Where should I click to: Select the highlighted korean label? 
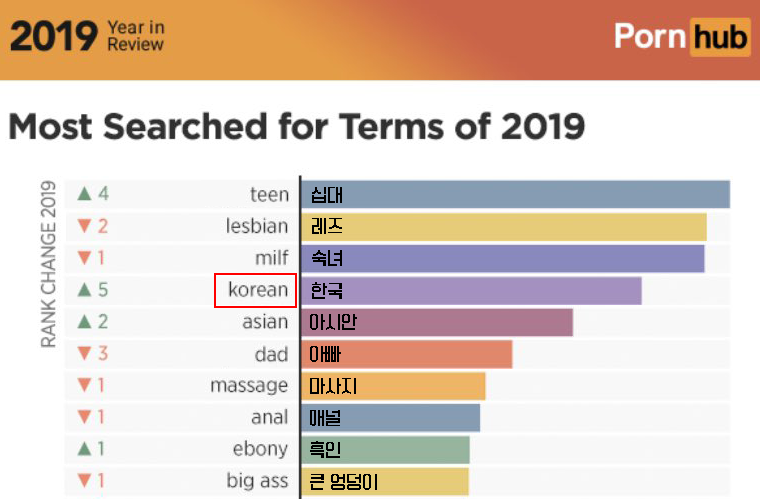click(256, 290)
